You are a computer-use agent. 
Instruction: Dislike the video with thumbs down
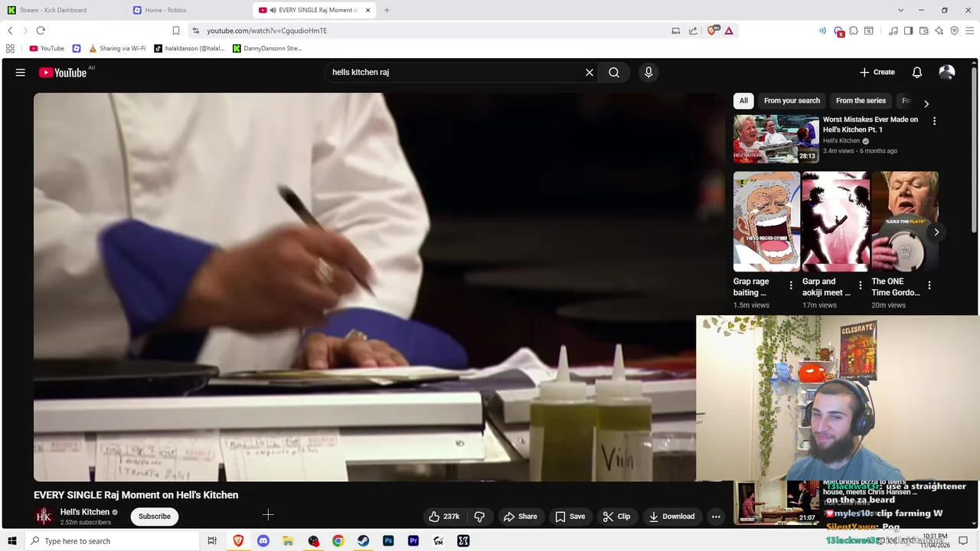click(x=479, y=517)
